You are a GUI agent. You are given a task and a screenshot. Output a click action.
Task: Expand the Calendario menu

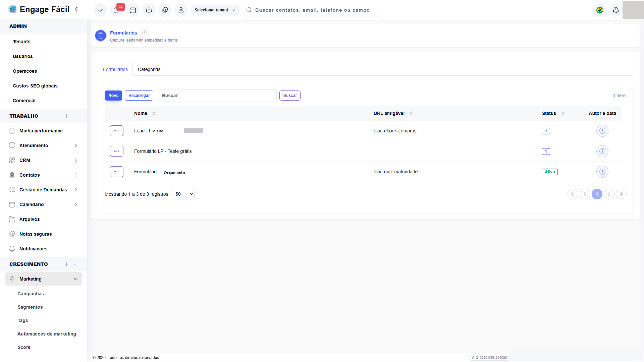click(x=44, y=204)
